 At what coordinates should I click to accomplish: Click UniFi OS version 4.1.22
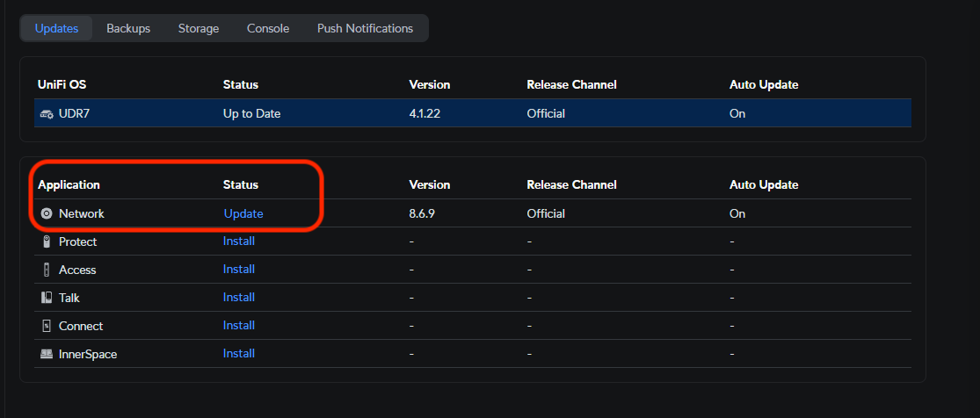point(425,113)
